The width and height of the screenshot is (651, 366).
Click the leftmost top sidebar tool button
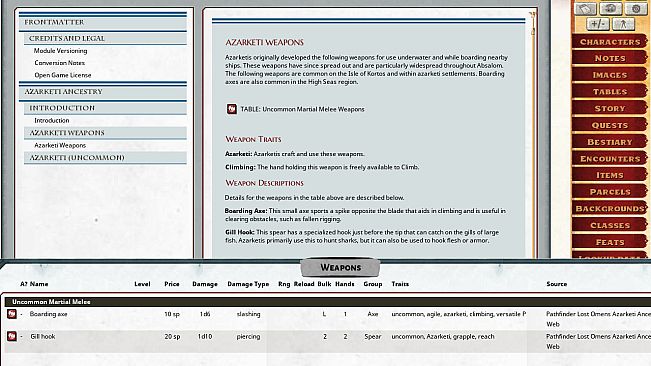pos(585,8)
